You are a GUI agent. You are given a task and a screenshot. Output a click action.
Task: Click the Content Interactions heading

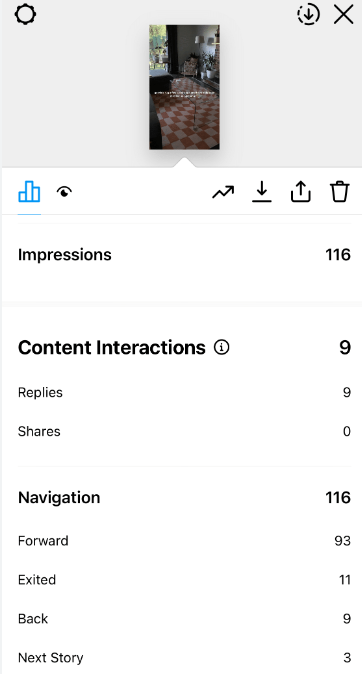point(112,347)
